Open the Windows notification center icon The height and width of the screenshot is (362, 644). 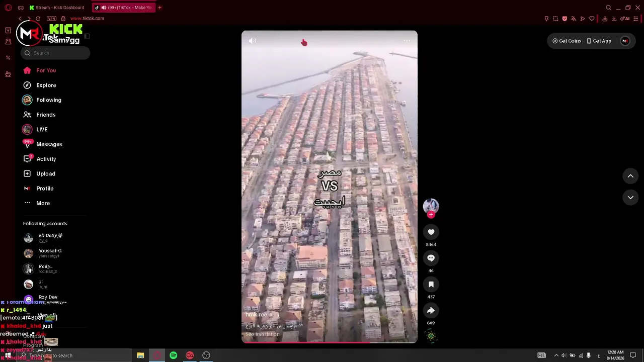coord(633,355)
